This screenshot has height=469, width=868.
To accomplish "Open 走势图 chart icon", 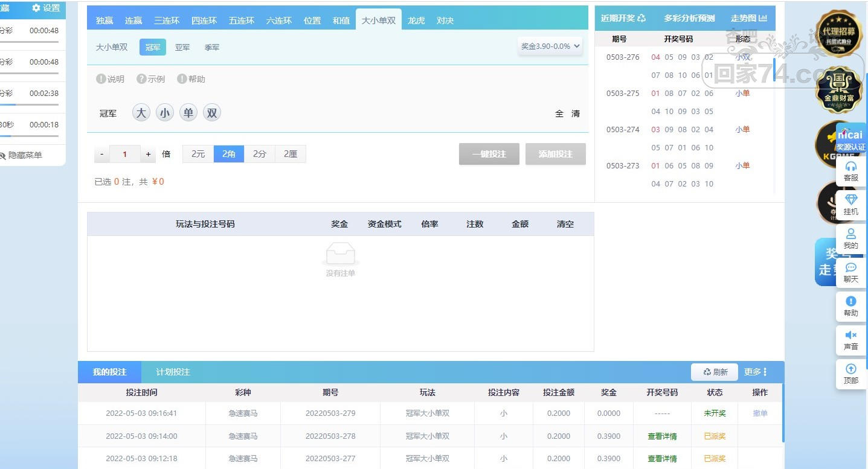I will click(763, 18).
